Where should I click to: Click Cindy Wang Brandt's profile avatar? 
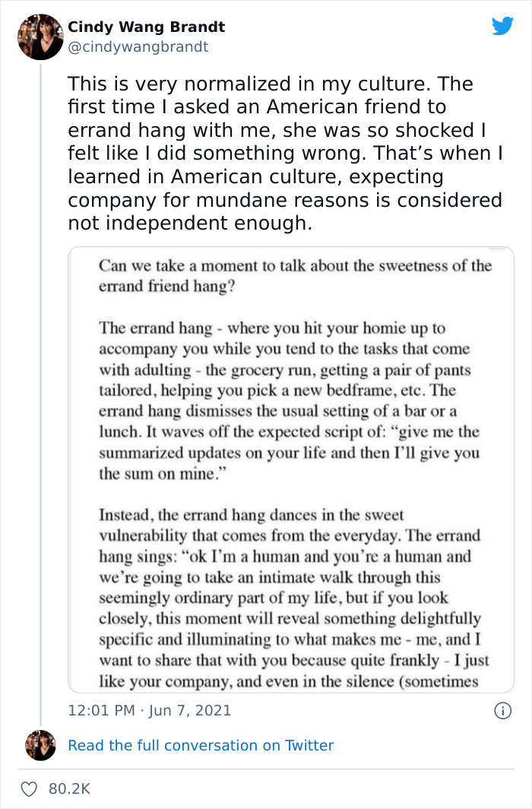(x=40, y=36)
